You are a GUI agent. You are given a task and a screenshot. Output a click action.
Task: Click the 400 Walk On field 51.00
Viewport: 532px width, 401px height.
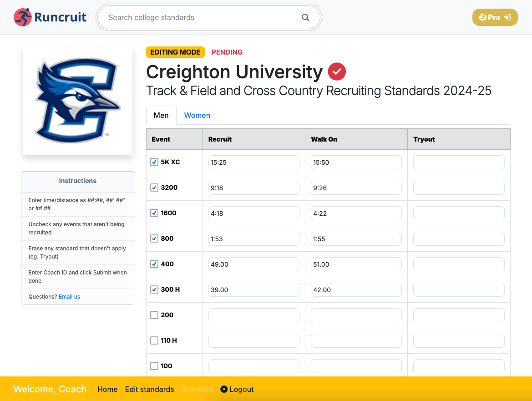356,264
